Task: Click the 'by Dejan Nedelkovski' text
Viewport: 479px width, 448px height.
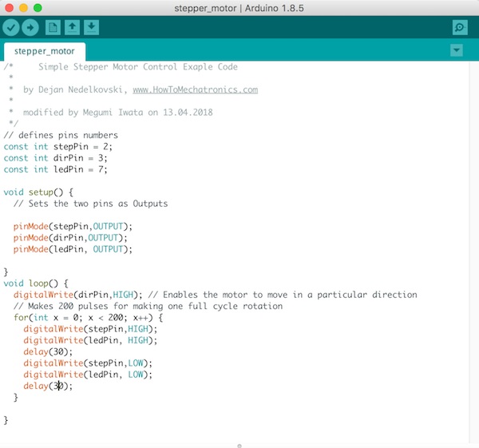Action: click(x=73, y=89)
